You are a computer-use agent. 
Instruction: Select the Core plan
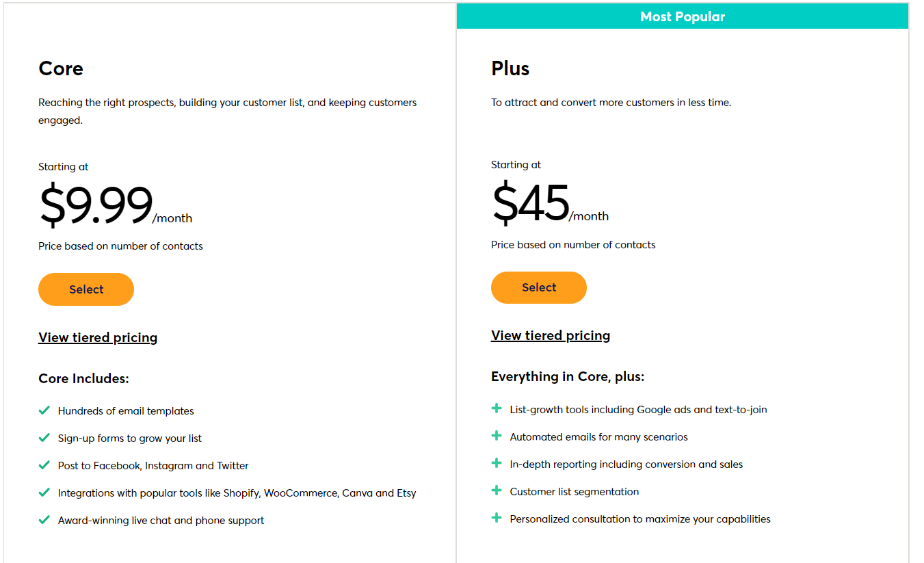tap(86, 289)
